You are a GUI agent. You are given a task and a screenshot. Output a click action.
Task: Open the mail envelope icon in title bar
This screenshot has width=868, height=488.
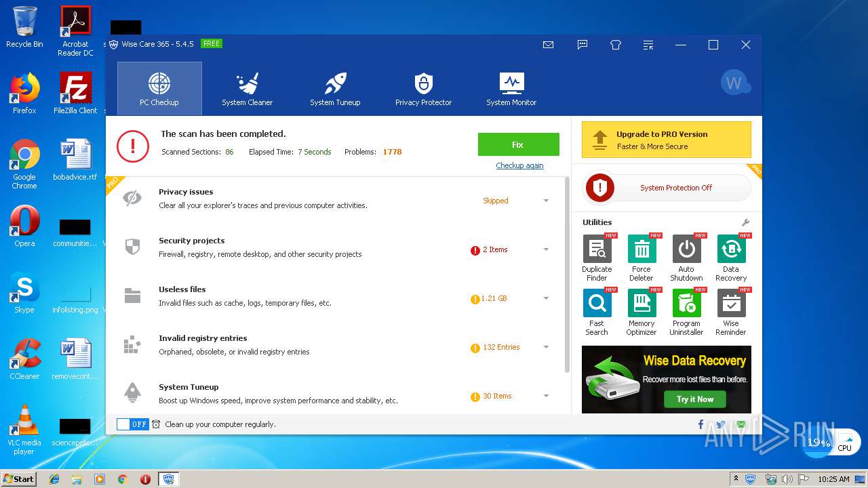pos(549,45)
